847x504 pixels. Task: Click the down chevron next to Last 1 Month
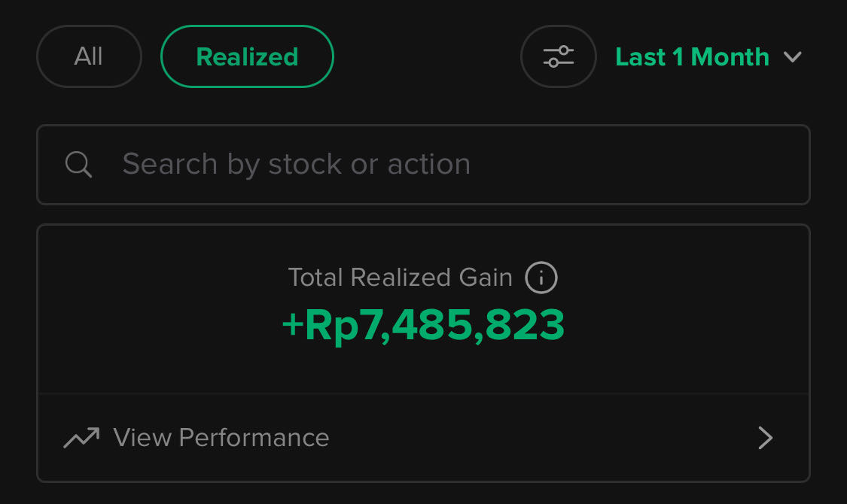[x=792, y=57]
